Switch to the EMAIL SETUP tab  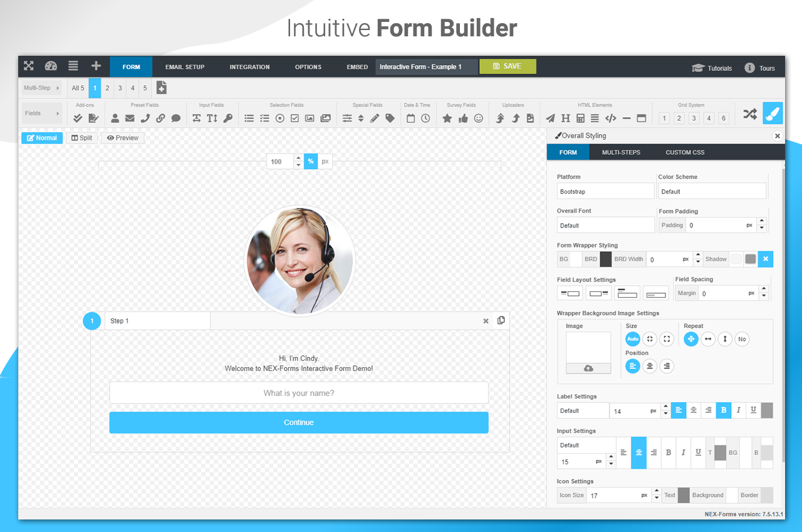[x=185, y=66]
